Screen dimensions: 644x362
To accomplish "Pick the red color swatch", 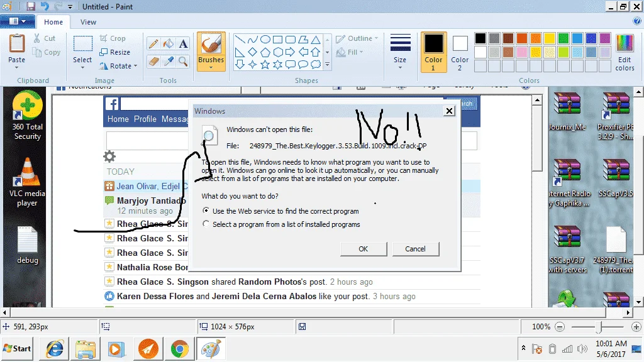I will click(x=521, y=38).
